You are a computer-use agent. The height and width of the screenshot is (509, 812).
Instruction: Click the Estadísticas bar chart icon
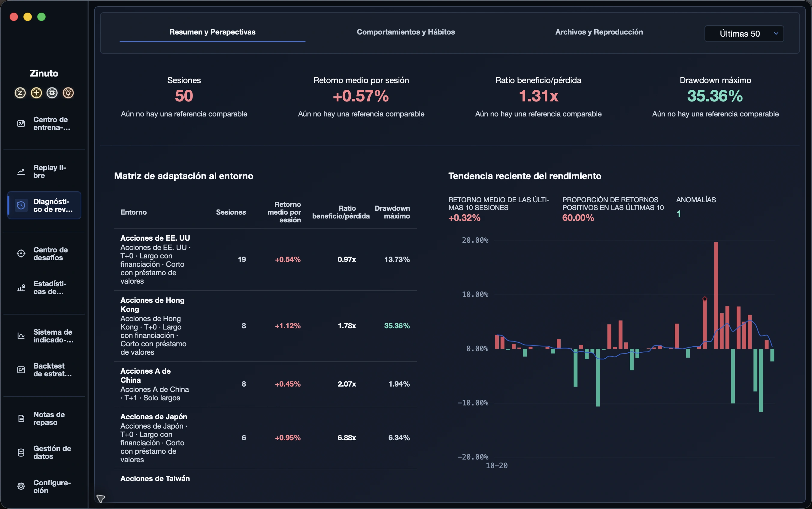(x=21, y=288)
